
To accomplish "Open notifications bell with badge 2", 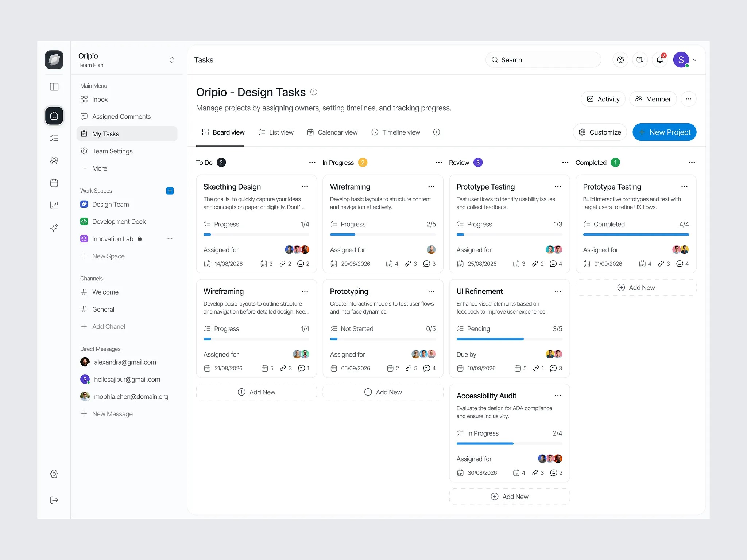I will pyautogui.click(x=660, y=60).
